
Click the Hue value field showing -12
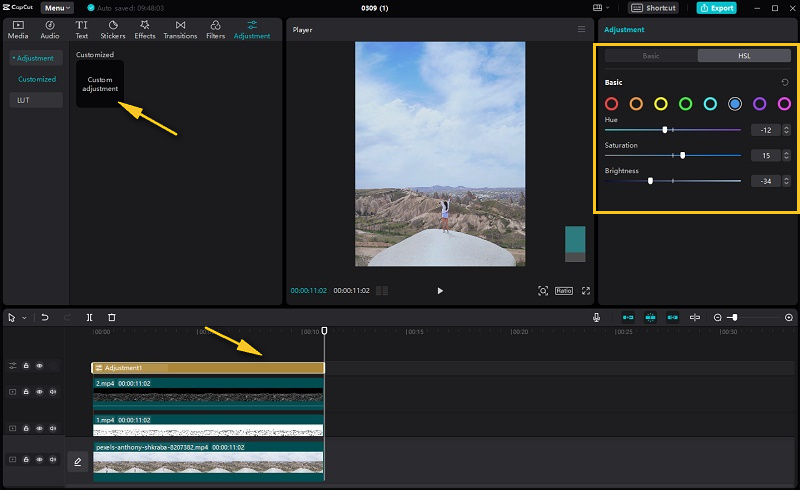point(766,130)
